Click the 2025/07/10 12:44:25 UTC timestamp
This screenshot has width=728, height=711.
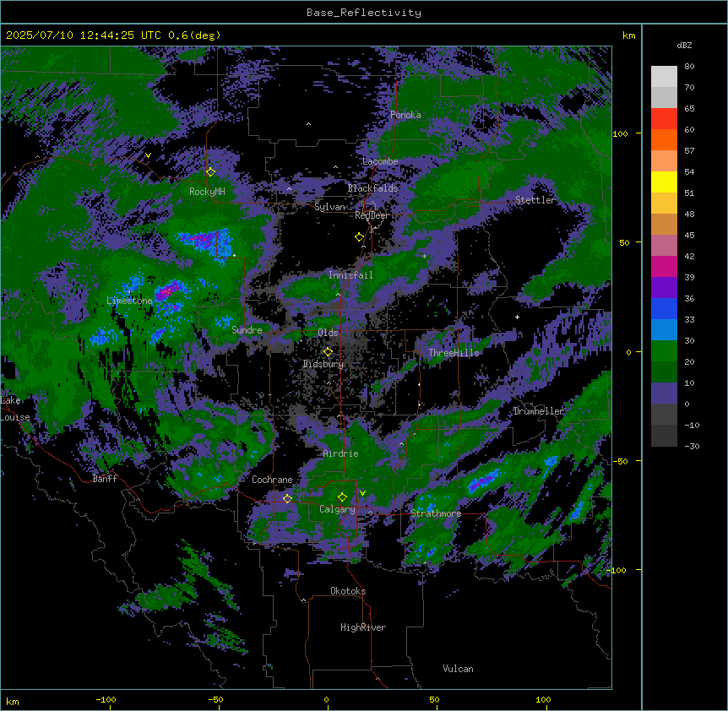click(x=83, y=35)
